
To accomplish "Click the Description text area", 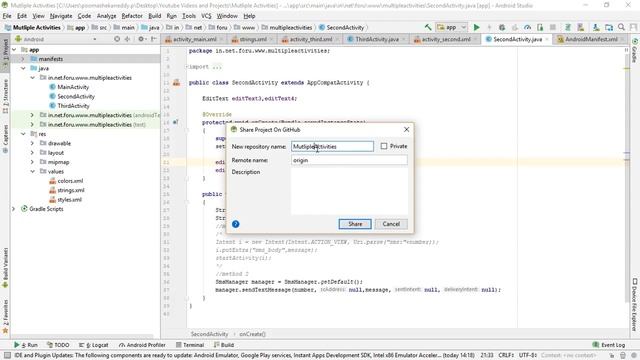I will pyautogui.click(x=349, y=191).
